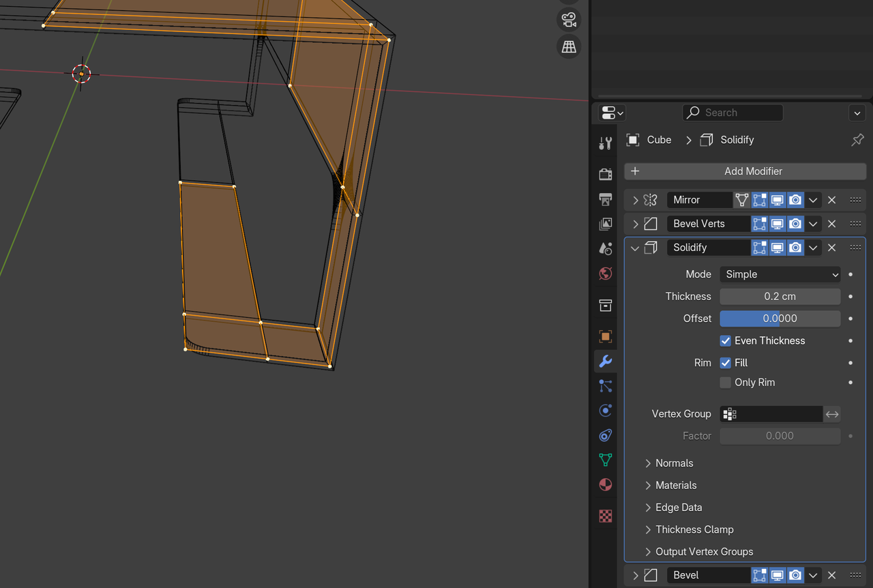Disable the Fill checkbox under Rim
This screenshot has width=873, height=588.
point(725,362)
